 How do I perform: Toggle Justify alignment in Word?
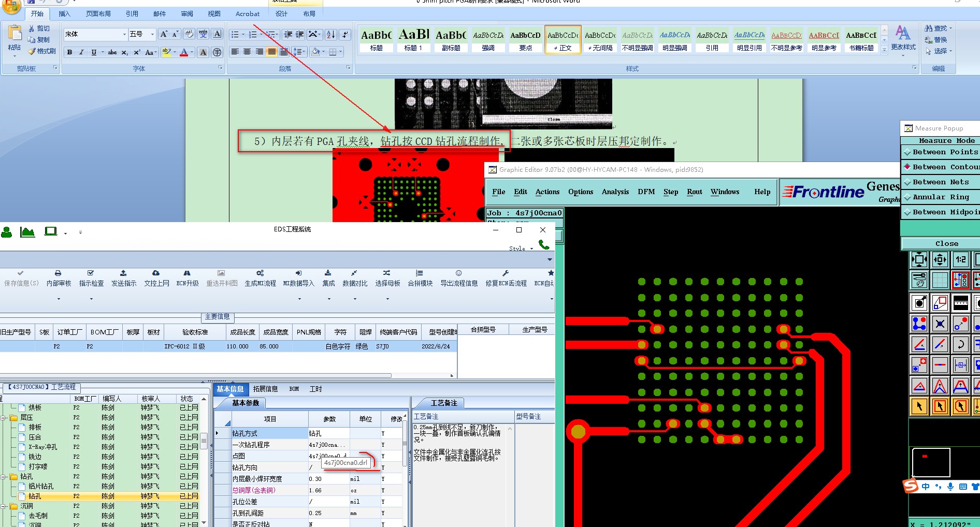pos(272,52)
